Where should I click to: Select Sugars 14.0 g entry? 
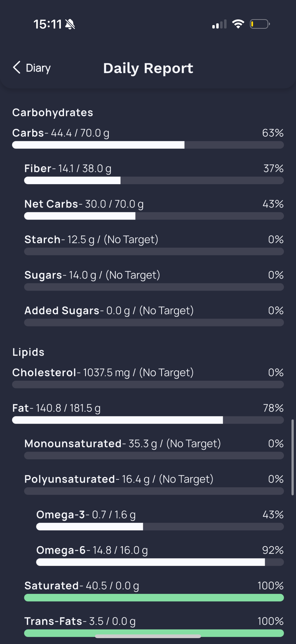154,280
